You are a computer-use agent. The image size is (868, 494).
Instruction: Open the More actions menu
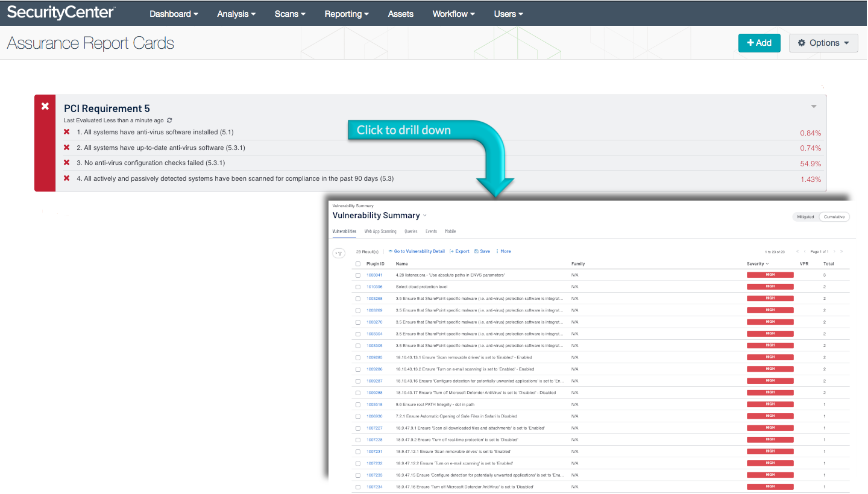tap(503, 251)
